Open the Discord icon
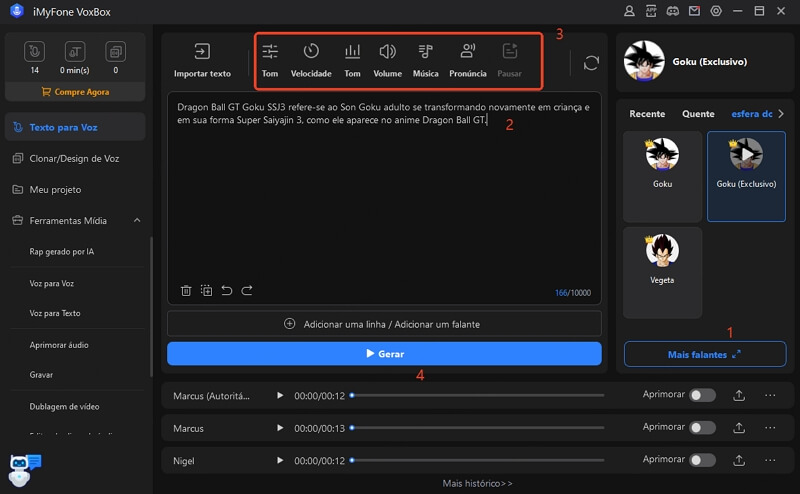 [x=672, y=11]
